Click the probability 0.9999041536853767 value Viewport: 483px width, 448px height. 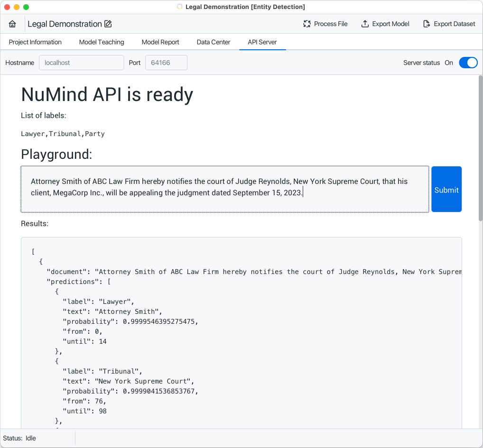pyautogui.click(x=158, y=391)
